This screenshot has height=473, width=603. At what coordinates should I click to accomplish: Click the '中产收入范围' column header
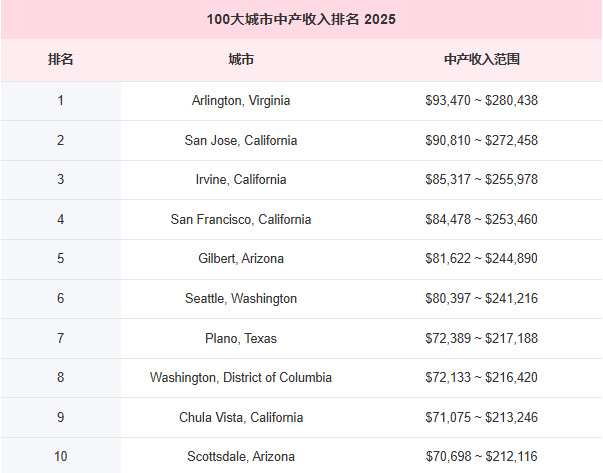pos(481,60)
